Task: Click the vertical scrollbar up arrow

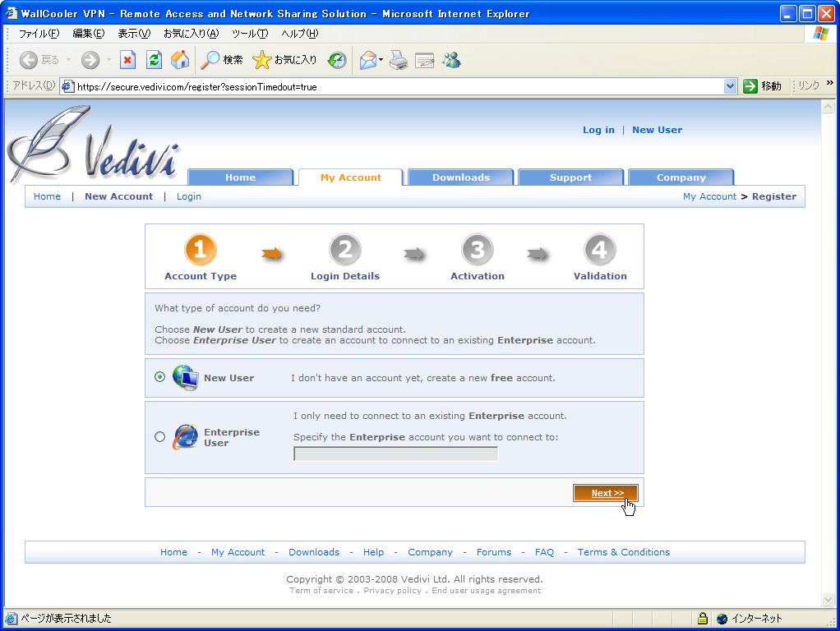Action: coord(828,107)
